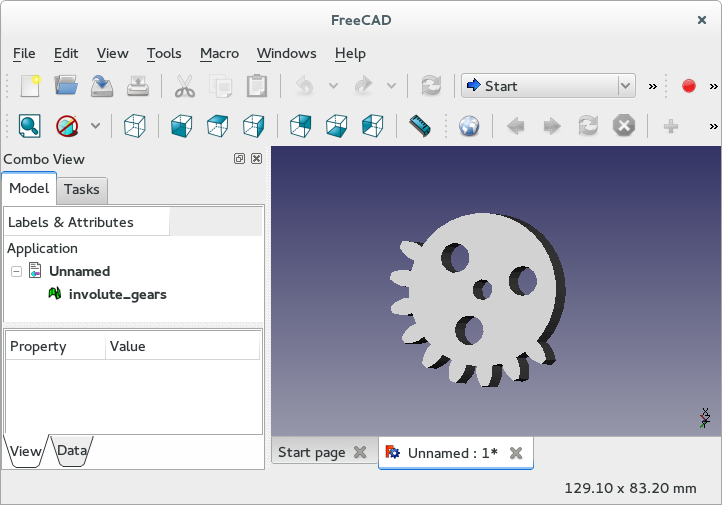Open website with the globe icon

point(469,126)
